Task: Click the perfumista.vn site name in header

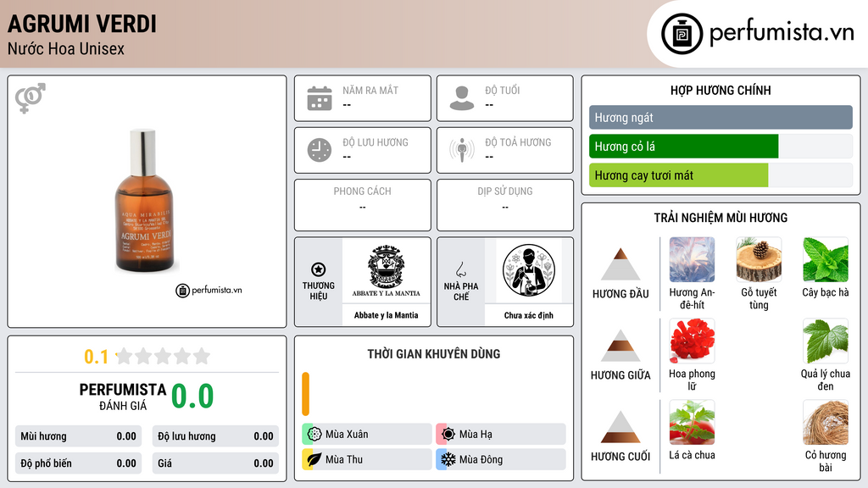Action: pos(782,33)
